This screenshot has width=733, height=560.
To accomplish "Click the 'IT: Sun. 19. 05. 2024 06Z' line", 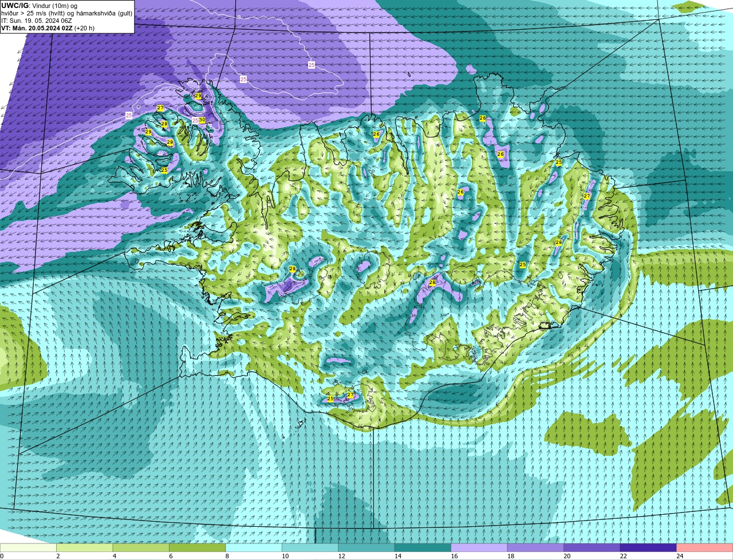I will pyautogui.click(x=37, y=20).
